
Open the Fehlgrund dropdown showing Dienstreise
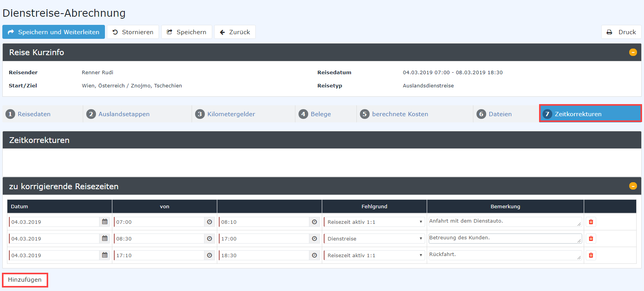[x=374, y=239]
